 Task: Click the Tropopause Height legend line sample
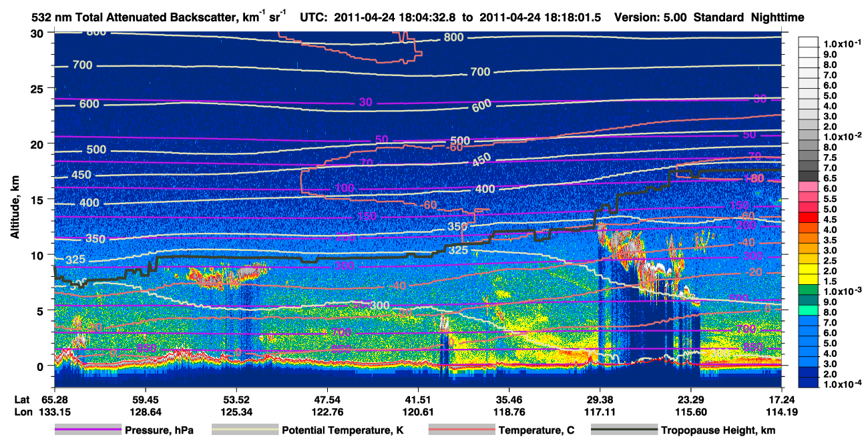624,430
